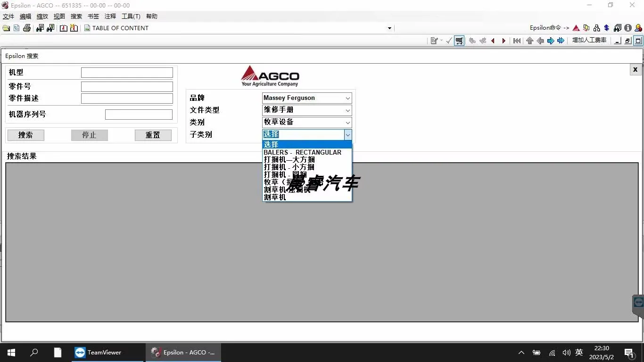This screenshot has height=362, width=644.
Task: Click the gray up arrow icon
Action: [530, 41]
